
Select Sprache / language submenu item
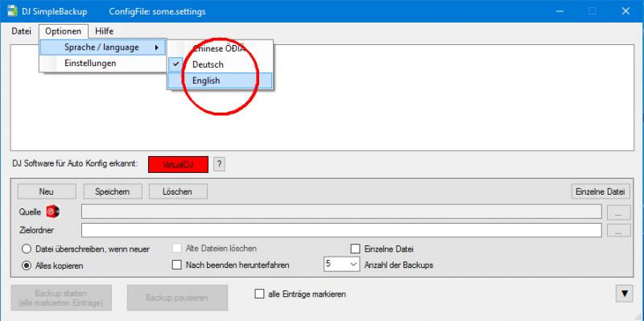tap(103, 47)
